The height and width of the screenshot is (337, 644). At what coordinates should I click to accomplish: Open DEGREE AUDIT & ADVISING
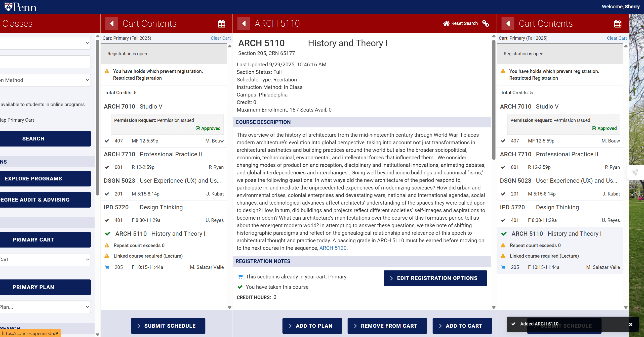pyautogui.click(x=45, y=200)
